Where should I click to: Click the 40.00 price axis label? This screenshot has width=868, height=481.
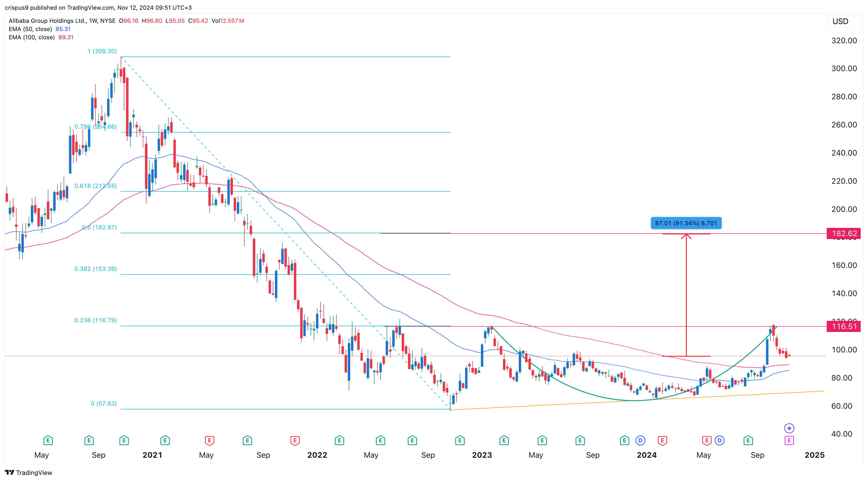coord(842,434)
